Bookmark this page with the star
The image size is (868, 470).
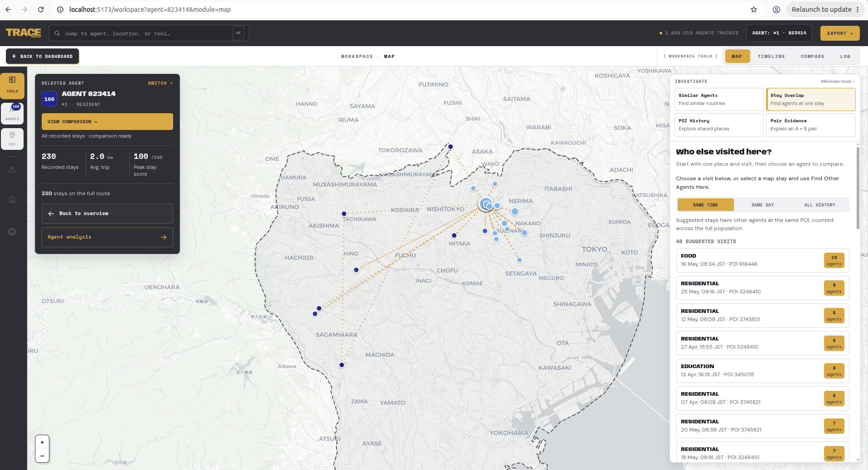pos(754,10)
